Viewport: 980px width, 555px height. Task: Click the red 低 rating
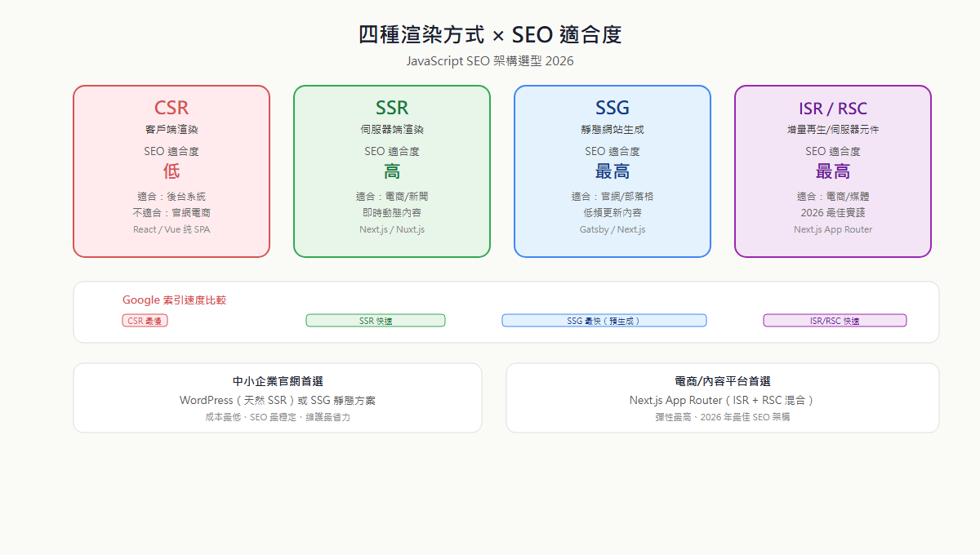pos(171,171)
